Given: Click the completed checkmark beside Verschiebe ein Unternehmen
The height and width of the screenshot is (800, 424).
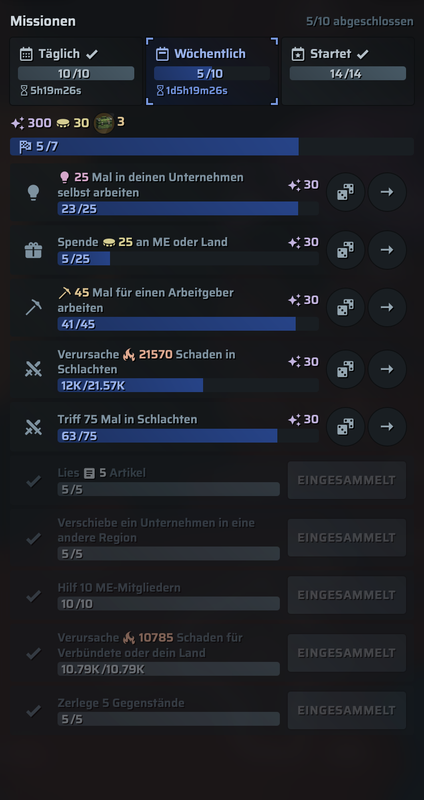Looking at the screenshot, I should [34, 538].
